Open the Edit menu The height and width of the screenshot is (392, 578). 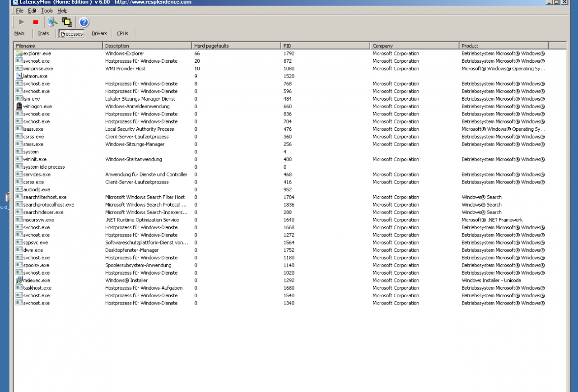(32, 11)
